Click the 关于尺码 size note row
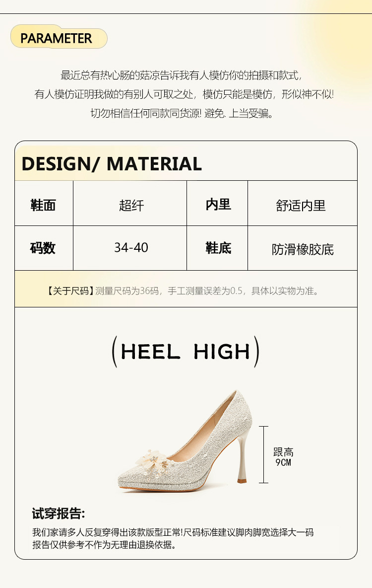 tap(186, 289)
